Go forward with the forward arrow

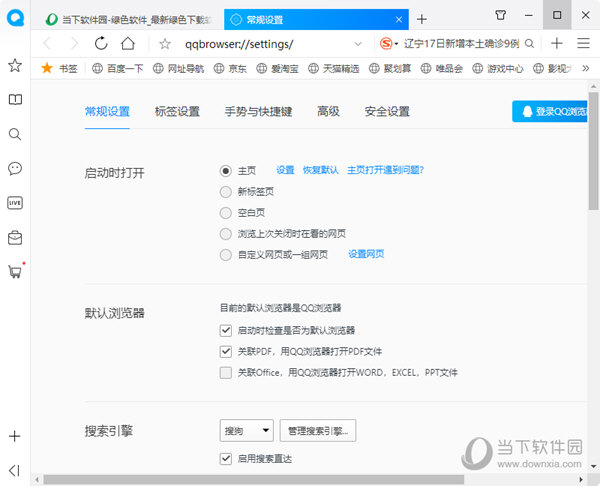(74, 44)
